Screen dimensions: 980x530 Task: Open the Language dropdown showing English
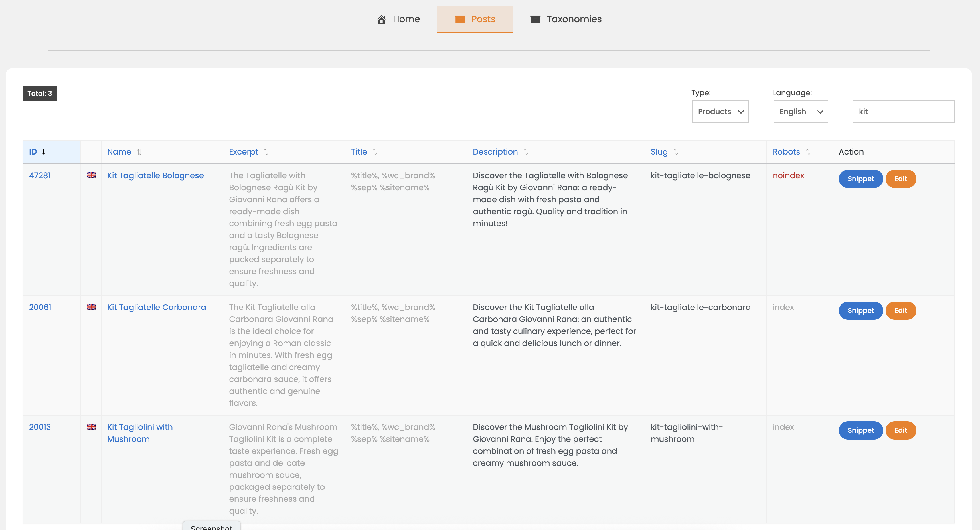tap(800, 112)
